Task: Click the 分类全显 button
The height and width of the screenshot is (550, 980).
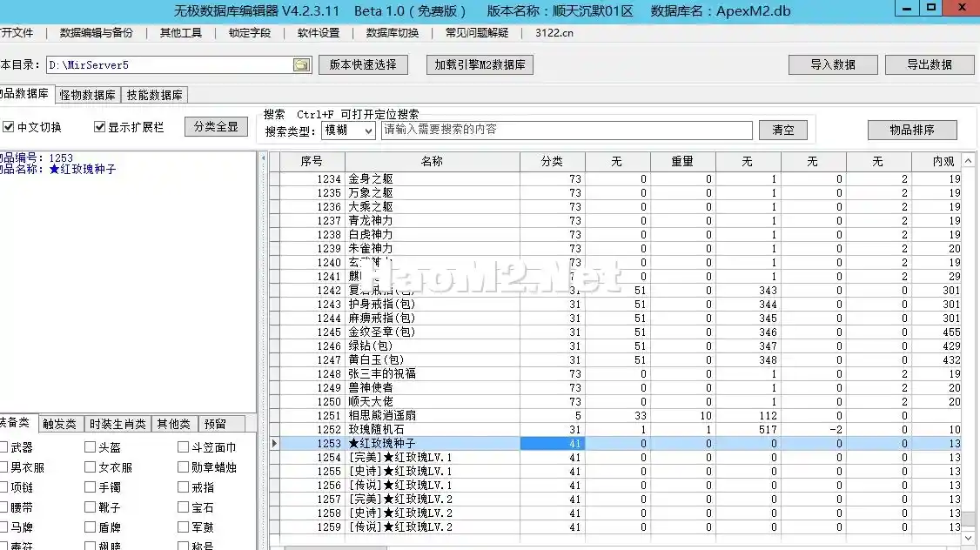Action: (216, 127)
